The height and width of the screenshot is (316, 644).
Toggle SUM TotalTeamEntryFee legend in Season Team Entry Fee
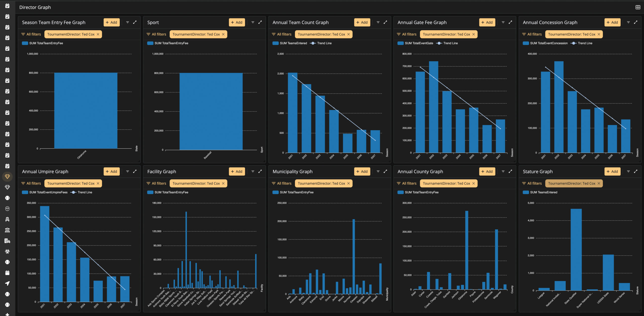(x=43, y=43)
